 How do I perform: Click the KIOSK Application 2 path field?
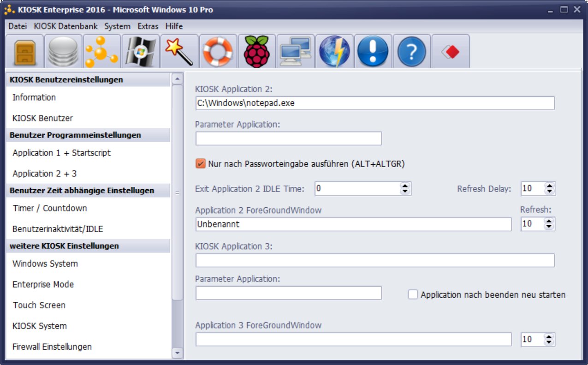pos(375,103)
